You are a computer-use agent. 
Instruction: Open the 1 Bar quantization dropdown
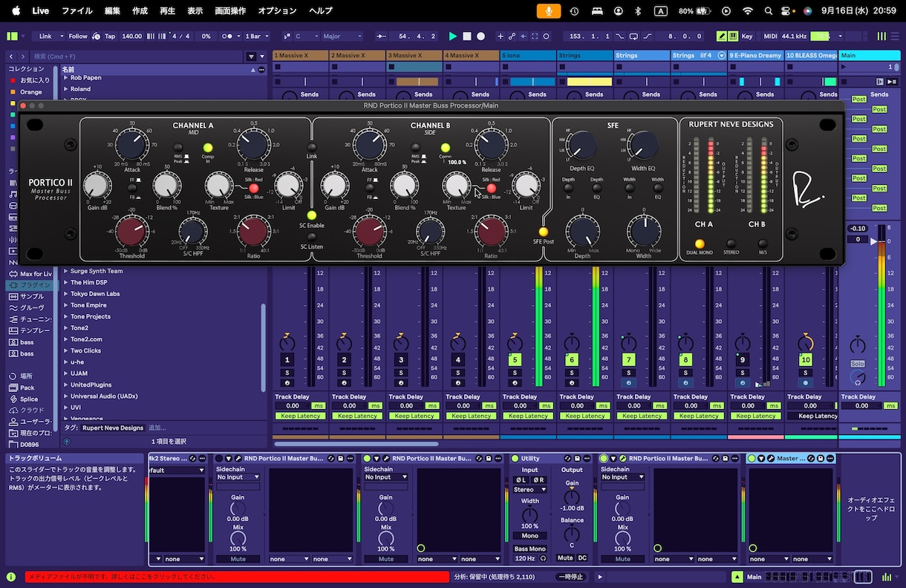pos(257,36)
